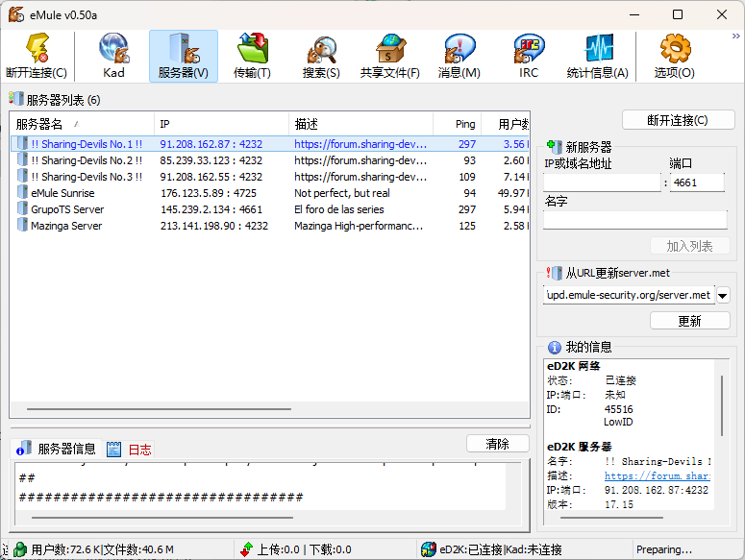Switch to the Log (日志) tab
This screenshot has width=745, height=560.
(130, 449)
